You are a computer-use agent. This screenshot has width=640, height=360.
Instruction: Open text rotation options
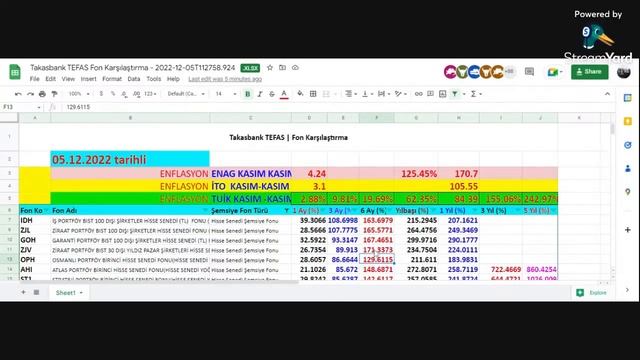pos(400,94)
